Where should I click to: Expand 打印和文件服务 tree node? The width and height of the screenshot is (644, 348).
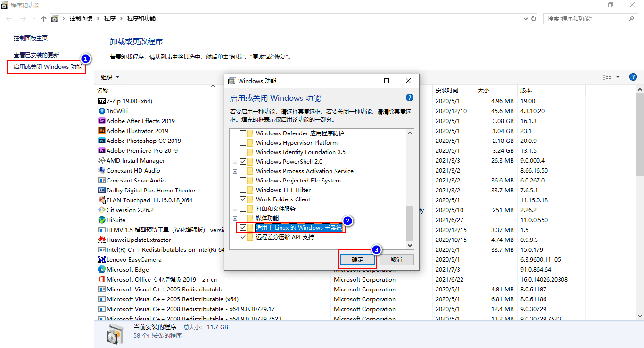(x=235, y=209)
